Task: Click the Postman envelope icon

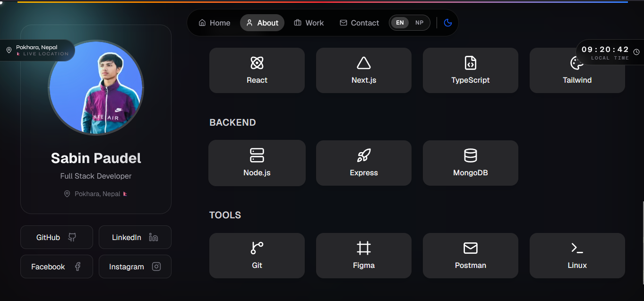Action: point(471,248)
